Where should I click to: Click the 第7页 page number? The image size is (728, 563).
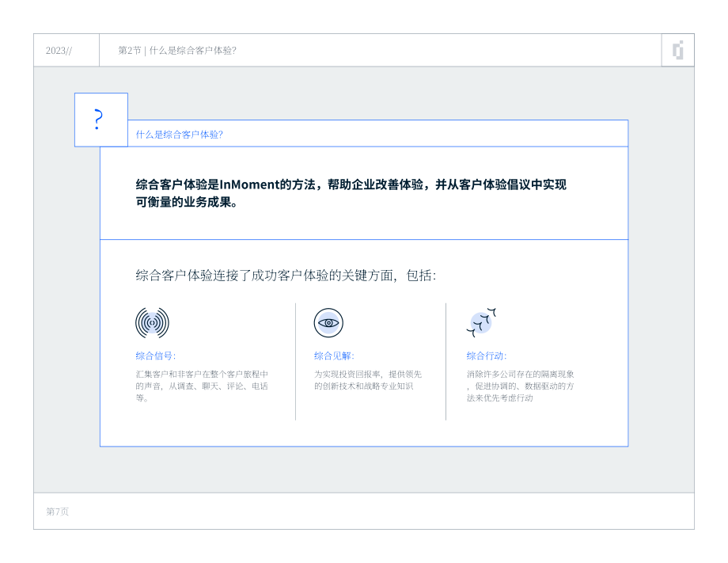coord(58,512)
